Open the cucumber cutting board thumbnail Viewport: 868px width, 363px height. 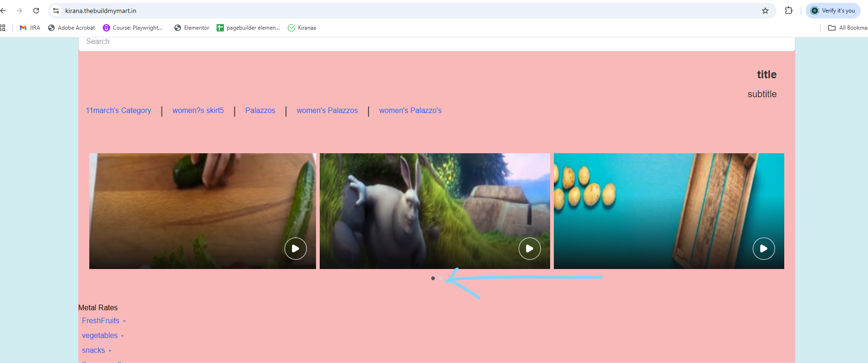coord(203,211)
